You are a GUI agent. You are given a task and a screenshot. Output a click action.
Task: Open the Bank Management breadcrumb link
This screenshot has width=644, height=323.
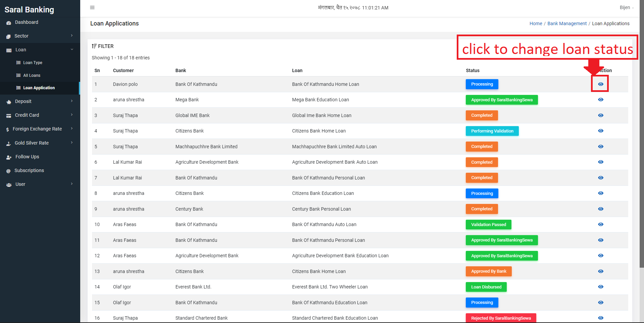567,23
